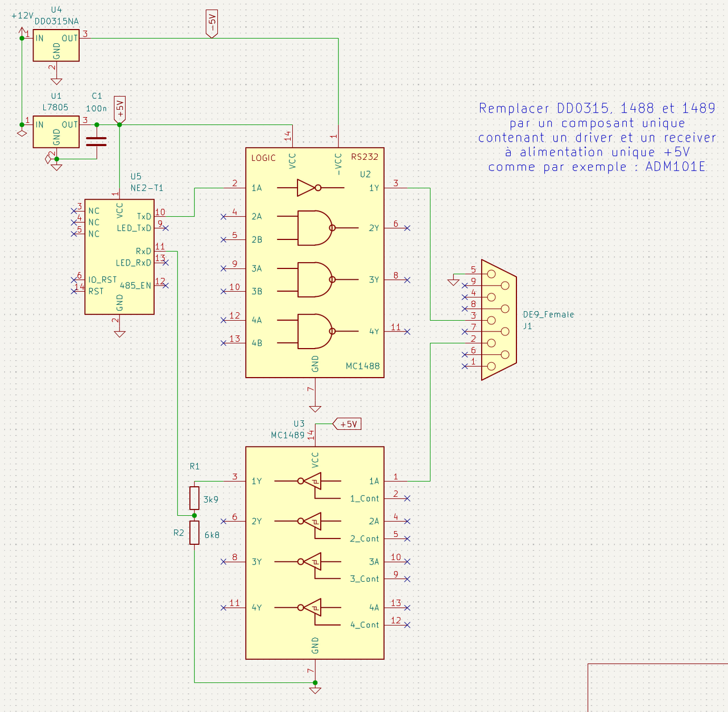Viewport: 728px width, 712px height.
Task: Click the NE2-T1 value label
Action: (x=147, y=188)
